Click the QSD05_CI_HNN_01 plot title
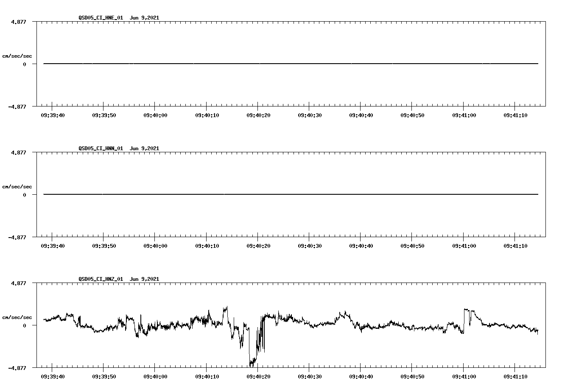The image size is (576, 392). coord(119,148)
